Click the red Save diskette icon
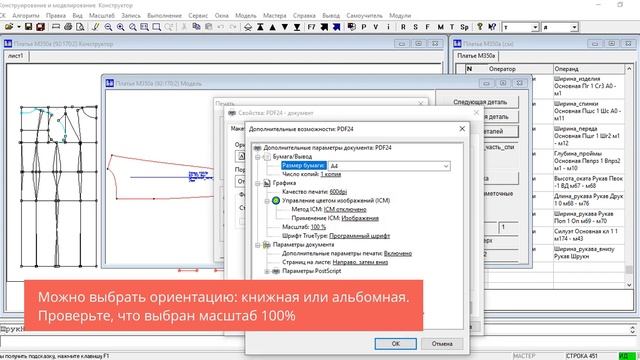The width and height of the screenshot is (640, 360). point(40,27)
